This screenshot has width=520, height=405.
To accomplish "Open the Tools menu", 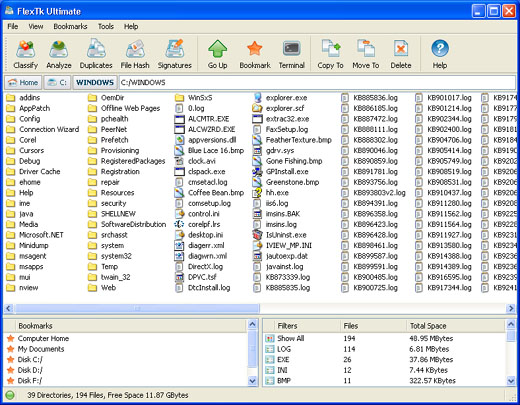I will (106, 26).
